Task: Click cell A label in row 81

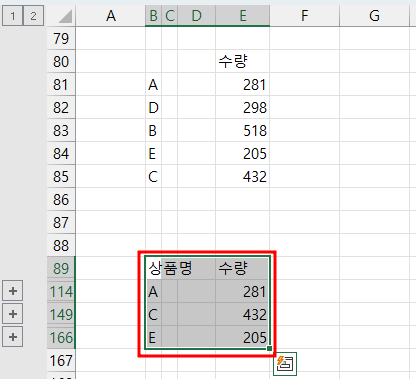Action: (x=154, y=84)
